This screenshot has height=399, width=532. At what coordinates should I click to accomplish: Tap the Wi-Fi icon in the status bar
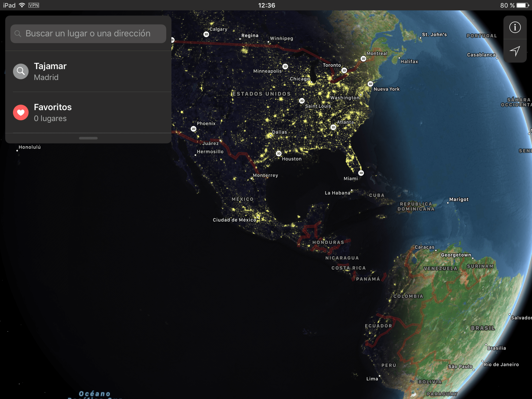pyautogui.click(x=22, y=5)
